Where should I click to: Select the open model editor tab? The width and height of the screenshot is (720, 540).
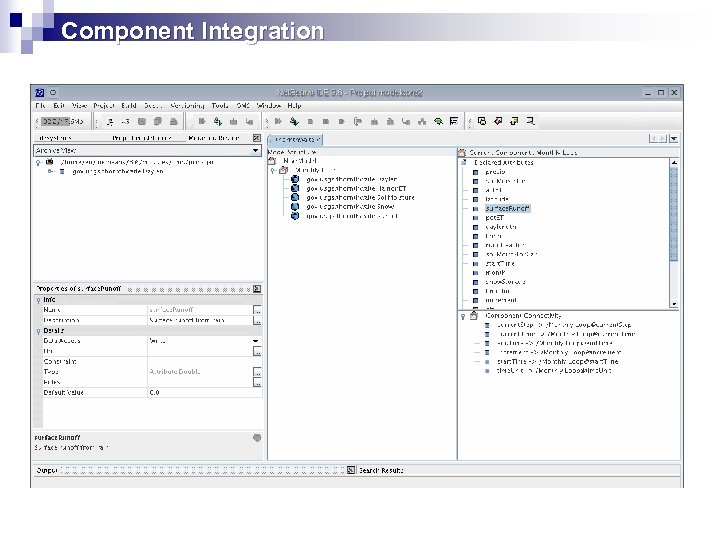point(296,139)
